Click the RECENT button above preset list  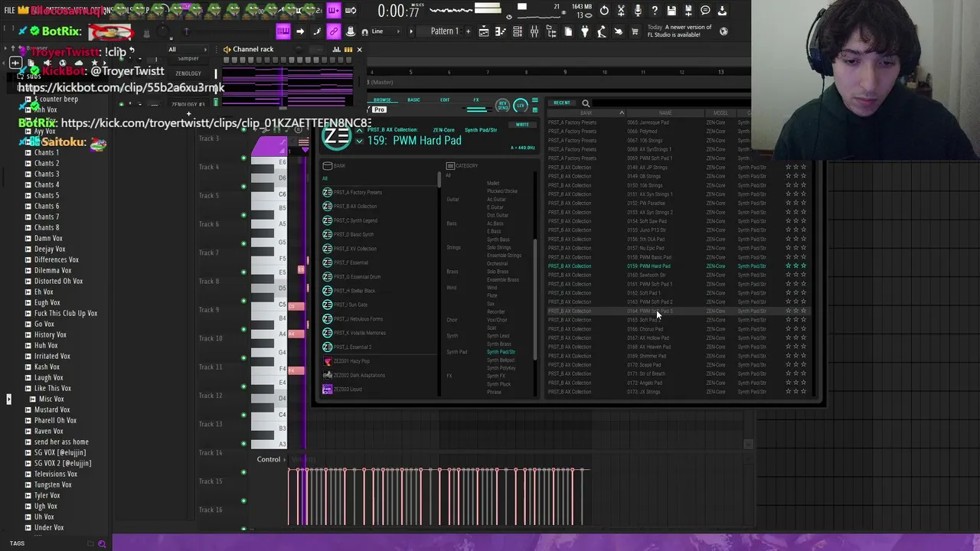click(561, 103)
